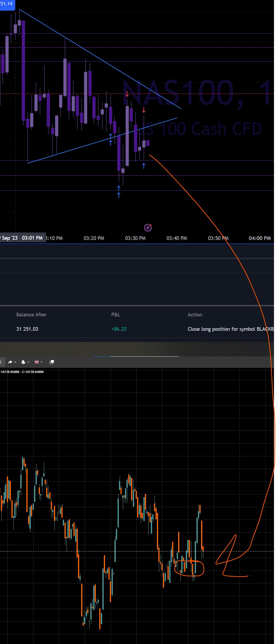Viewport: 276px width, 644px height.
Task: Expand the share arrow dropdown caret
Action: [15, 362]
